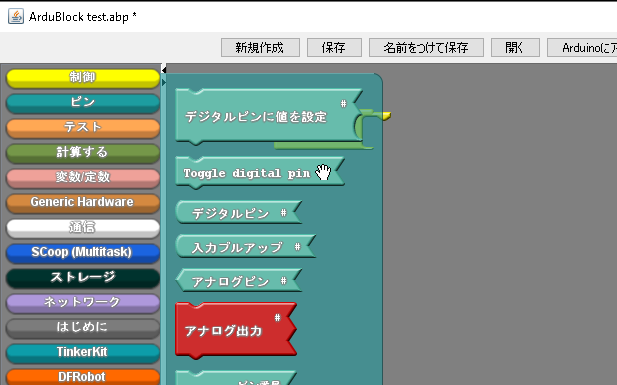The width and height of the screenshot is (617, 385).
Task: Click the 開く (Open) button
Action: 515,48
